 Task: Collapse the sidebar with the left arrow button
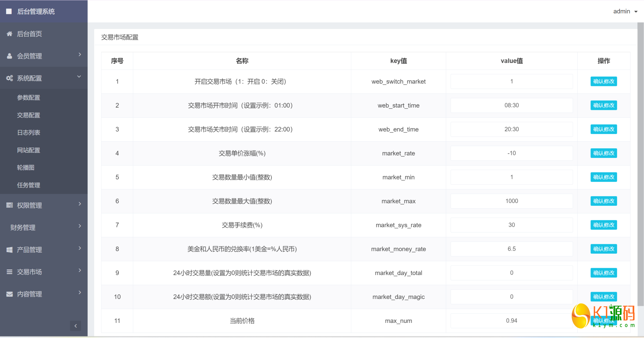[75, 326]
